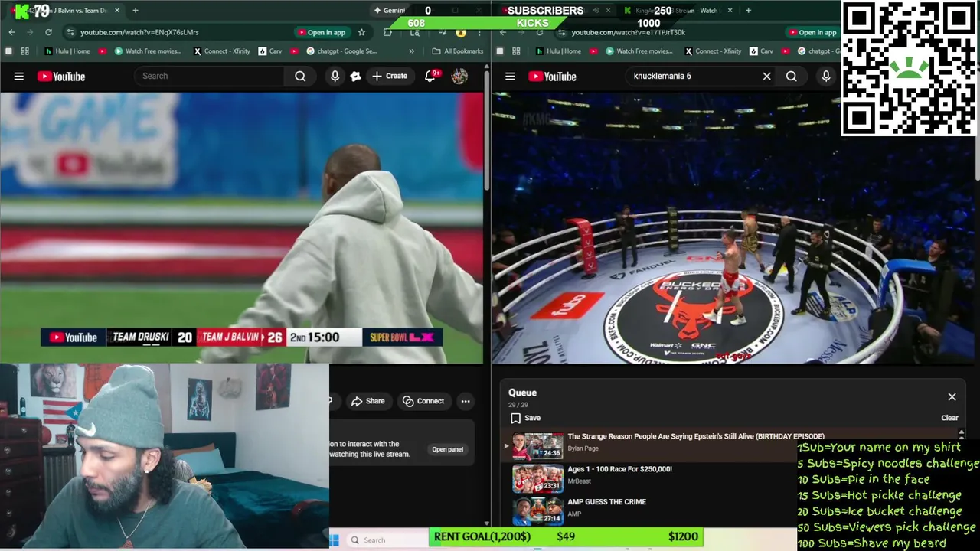Image resolution: width=980 pixels, height=551 pixels.
Task: Open more actions ellipsis below the left video
Action: [x=465, y=401]
